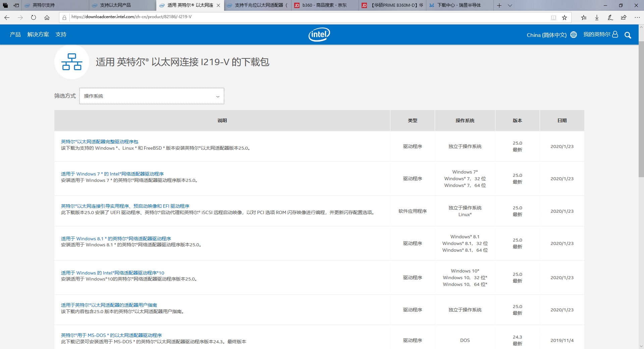Image resolution: width=644 pixels, height=349 pixels.
Task: Open the site search magnifier
Action: (628, 35)
